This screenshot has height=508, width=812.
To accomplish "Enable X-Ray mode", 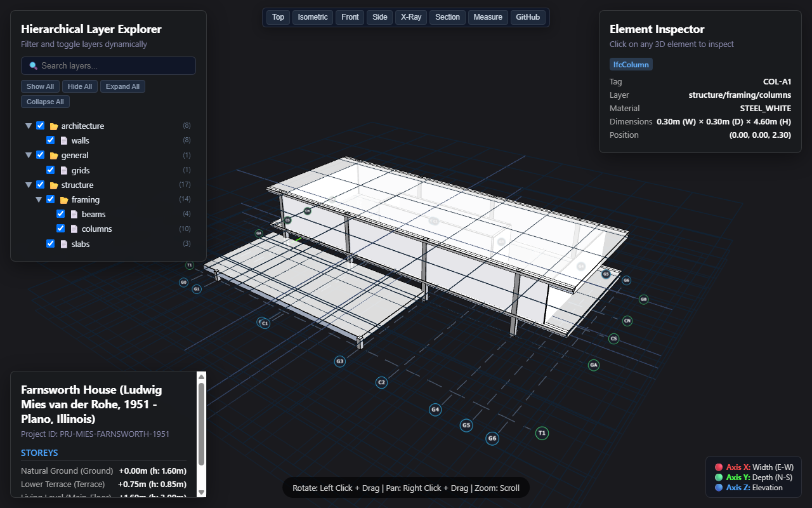I will pyautogui.click(x=411, y=17).
